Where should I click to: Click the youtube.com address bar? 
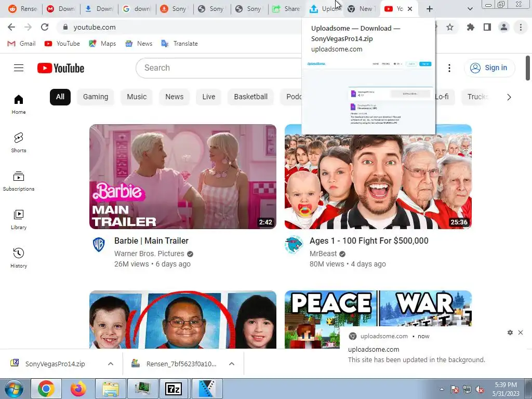coord(180,27)
